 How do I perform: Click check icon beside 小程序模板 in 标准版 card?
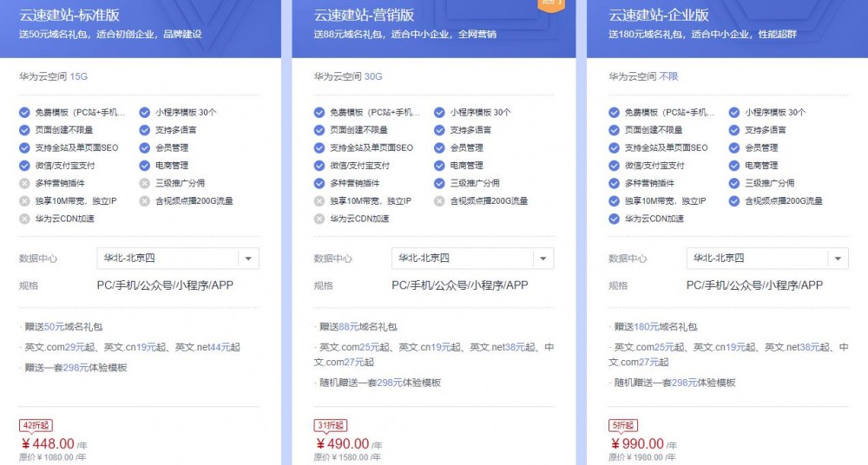(145, 112)
